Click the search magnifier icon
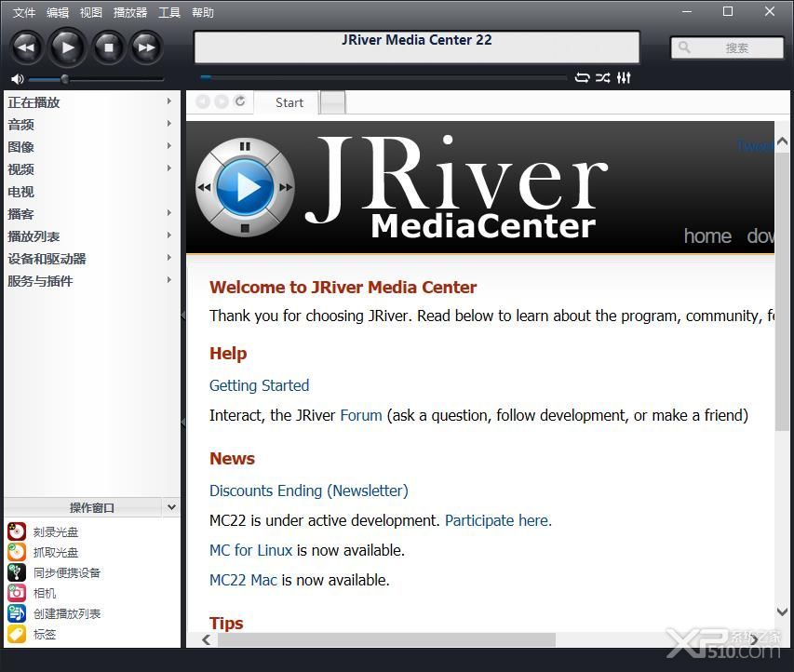 pos(684,47)
